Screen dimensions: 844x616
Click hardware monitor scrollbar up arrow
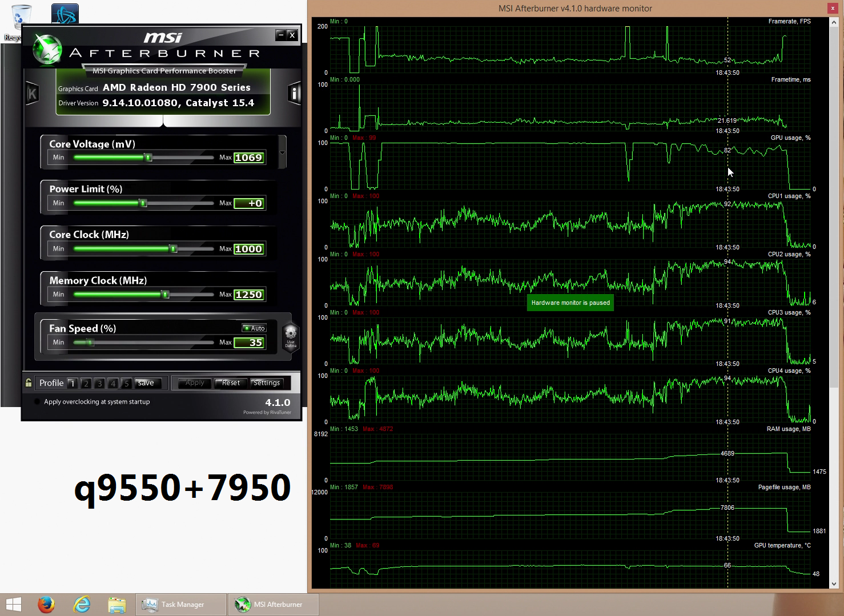[834, 22]
